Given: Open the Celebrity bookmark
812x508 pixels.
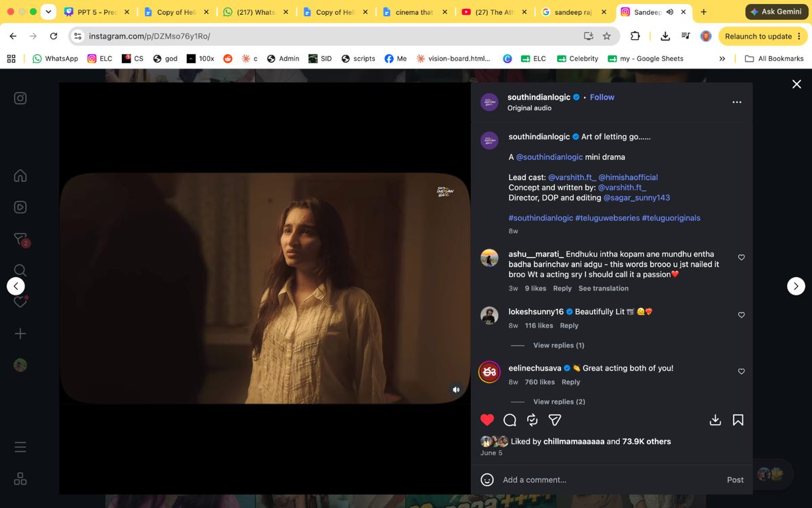Looking at the screenshot, I should [577, 59].
